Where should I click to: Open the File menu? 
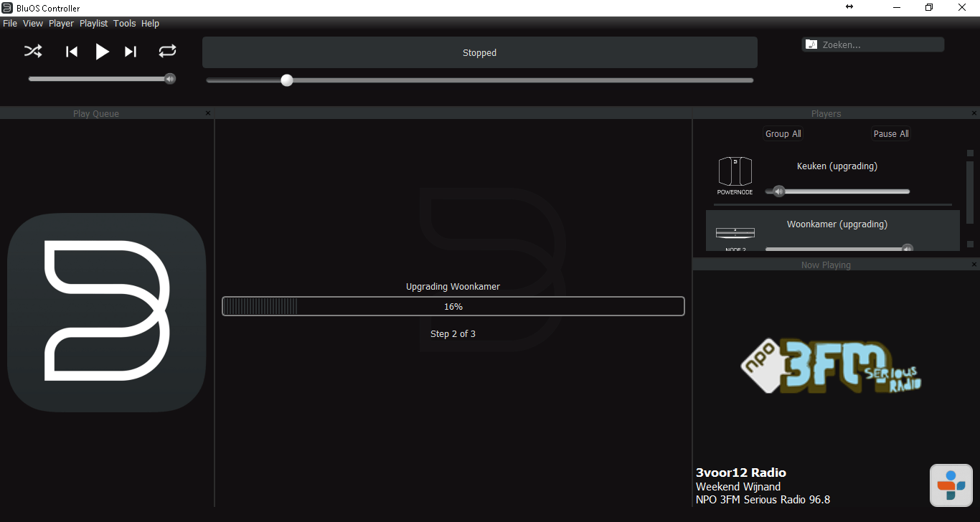10,24
